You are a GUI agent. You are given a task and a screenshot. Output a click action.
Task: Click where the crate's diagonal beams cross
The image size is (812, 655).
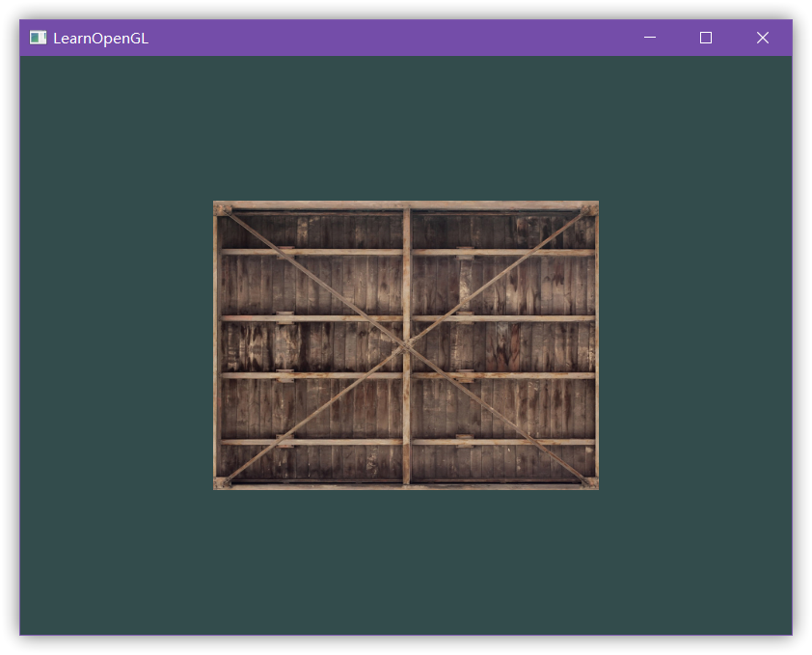406,345
